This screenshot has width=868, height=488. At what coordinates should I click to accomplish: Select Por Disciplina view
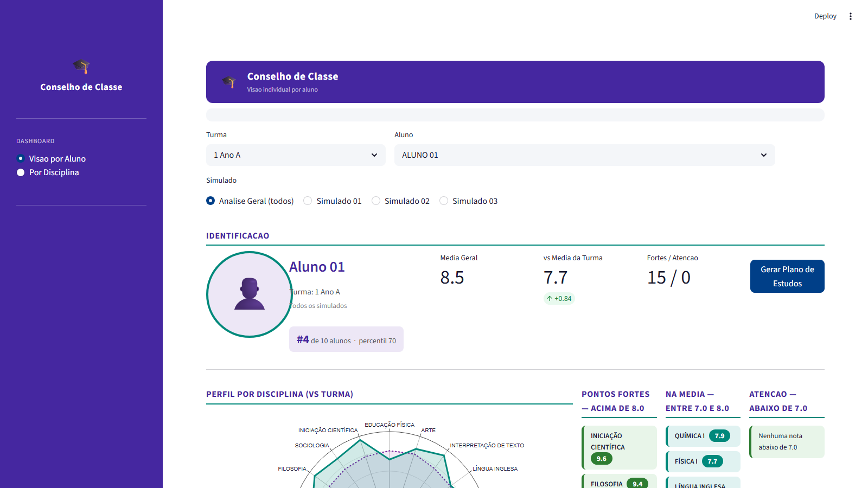(48, 172)
